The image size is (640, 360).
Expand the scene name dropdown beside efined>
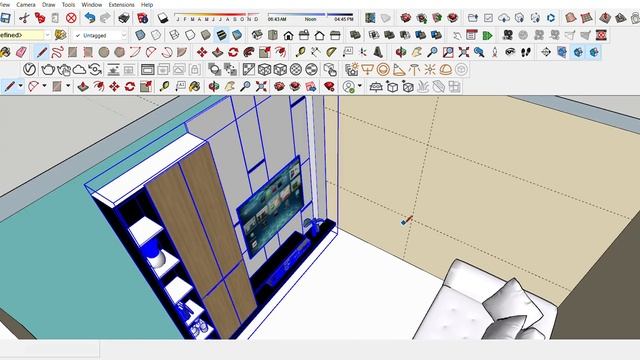coord(47,36)
